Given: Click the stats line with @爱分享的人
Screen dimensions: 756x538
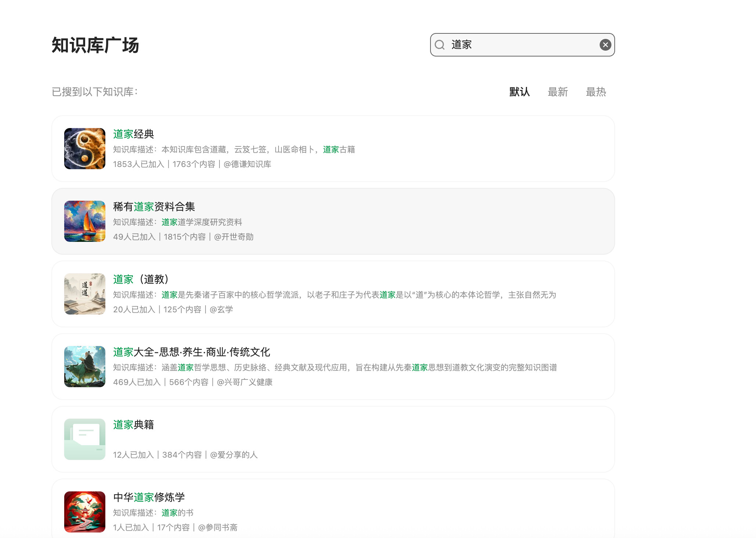Looking at the screenshot, I should (185, 455).
